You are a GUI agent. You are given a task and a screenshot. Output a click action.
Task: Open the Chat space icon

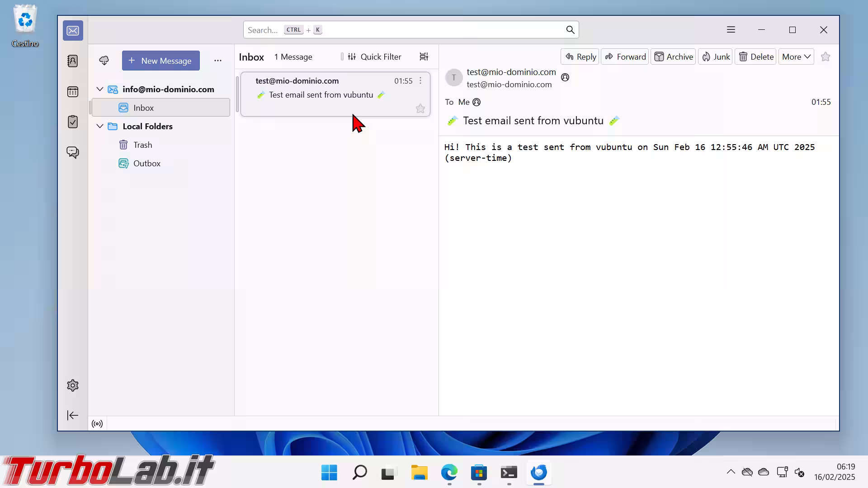point(73,152)
